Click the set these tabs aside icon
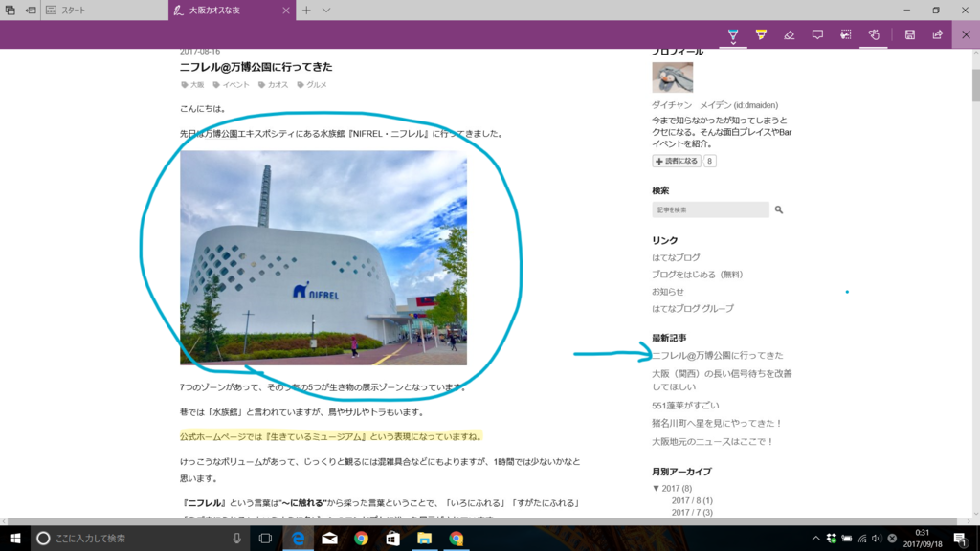This screenshot has width=980, height=551. [x=30, y=10]
